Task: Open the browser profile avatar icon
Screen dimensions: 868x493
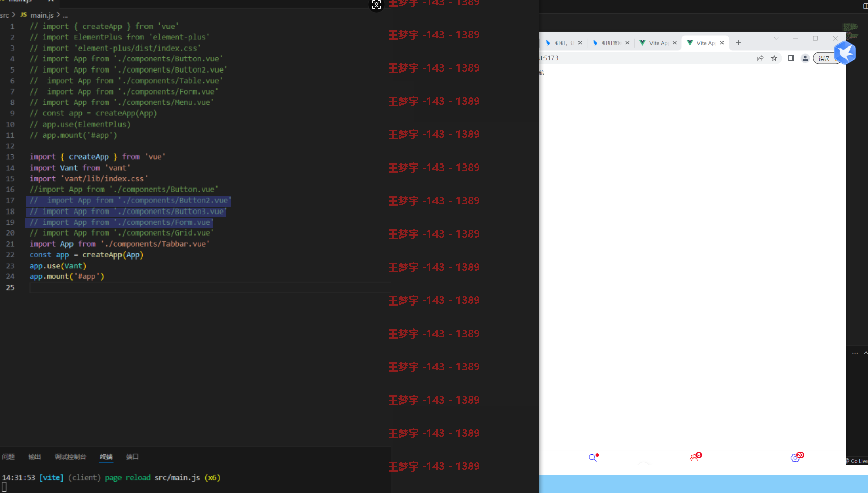Action: coord(805,58)
